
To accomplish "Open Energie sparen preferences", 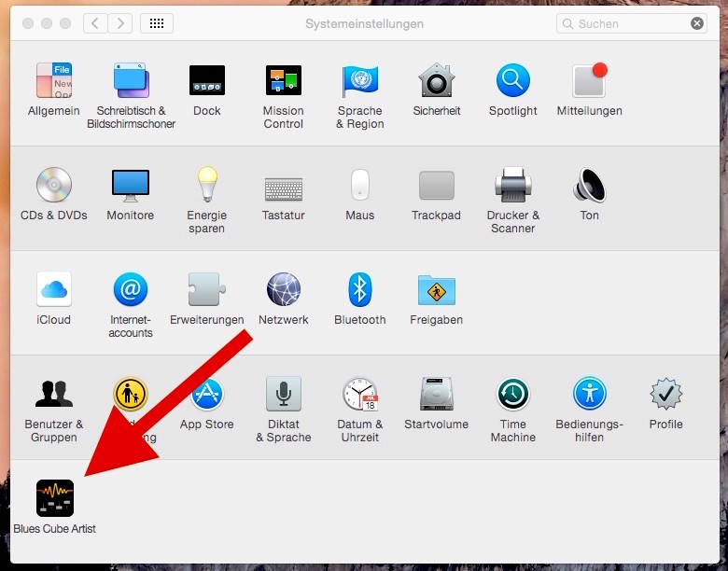I will click(x=207, y=185).
